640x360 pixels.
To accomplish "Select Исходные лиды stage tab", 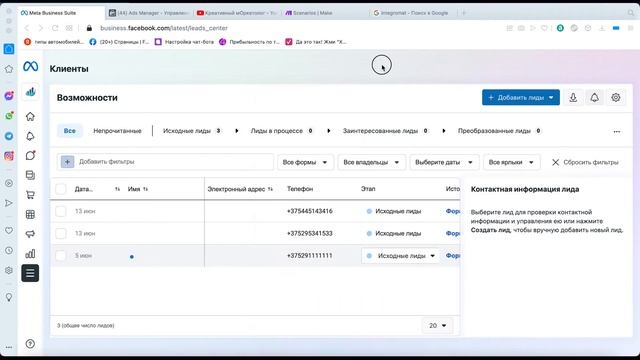I will pos(192,131).
